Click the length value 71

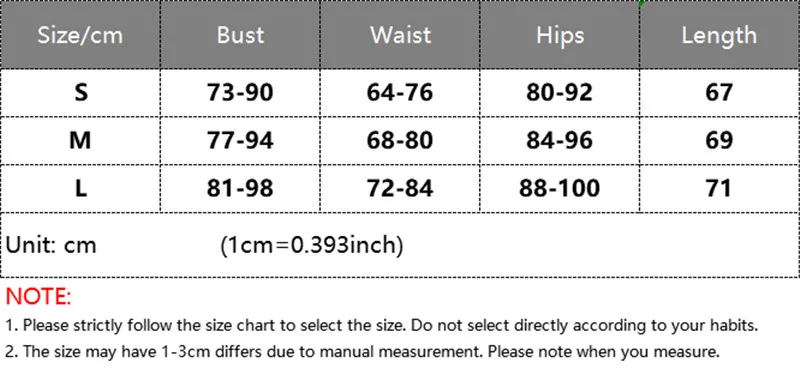pos(719,188)
